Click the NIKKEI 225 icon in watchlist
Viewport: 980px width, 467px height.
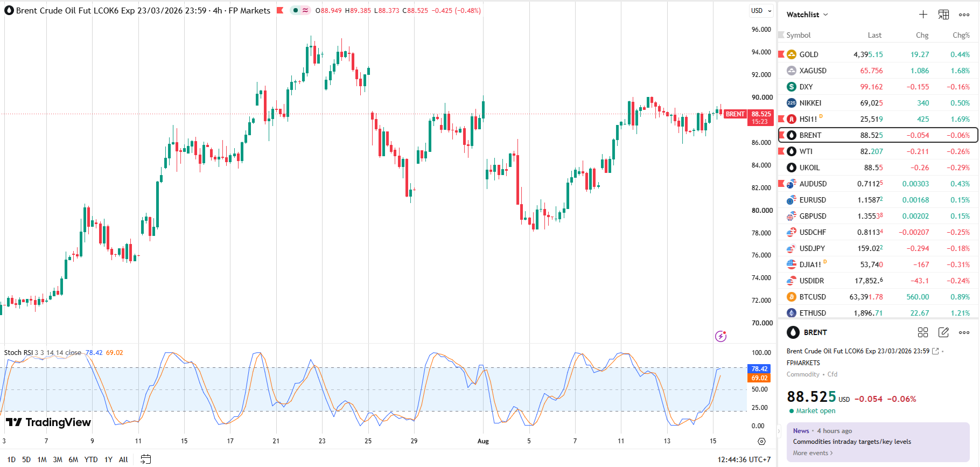(x=792, y=103)
